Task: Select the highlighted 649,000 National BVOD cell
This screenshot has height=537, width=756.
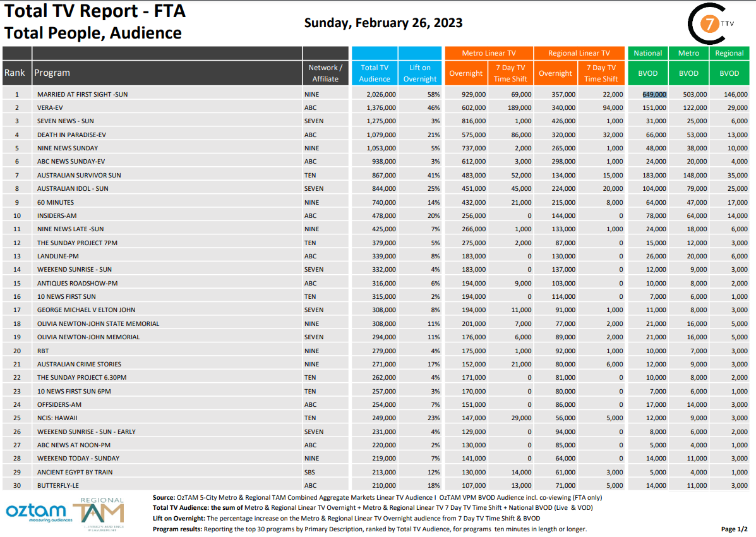Action: point(654,95)
